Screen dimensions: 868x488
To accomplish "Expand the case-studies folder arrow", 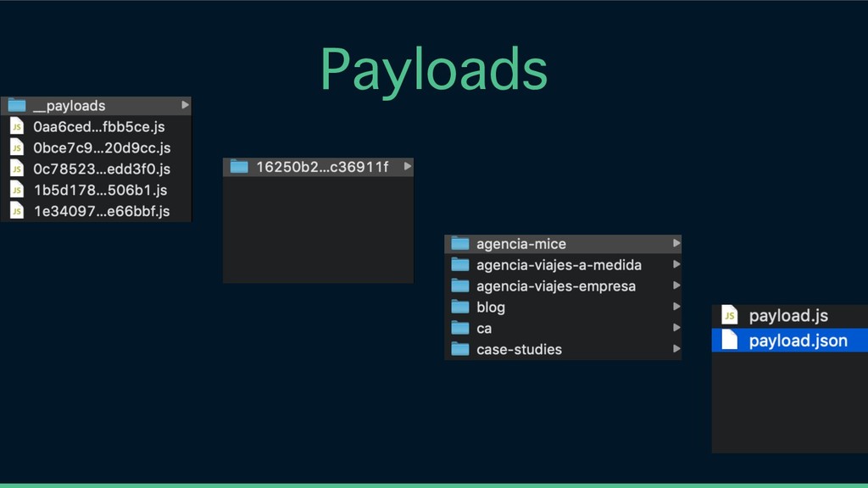I will tap(676, 348).
